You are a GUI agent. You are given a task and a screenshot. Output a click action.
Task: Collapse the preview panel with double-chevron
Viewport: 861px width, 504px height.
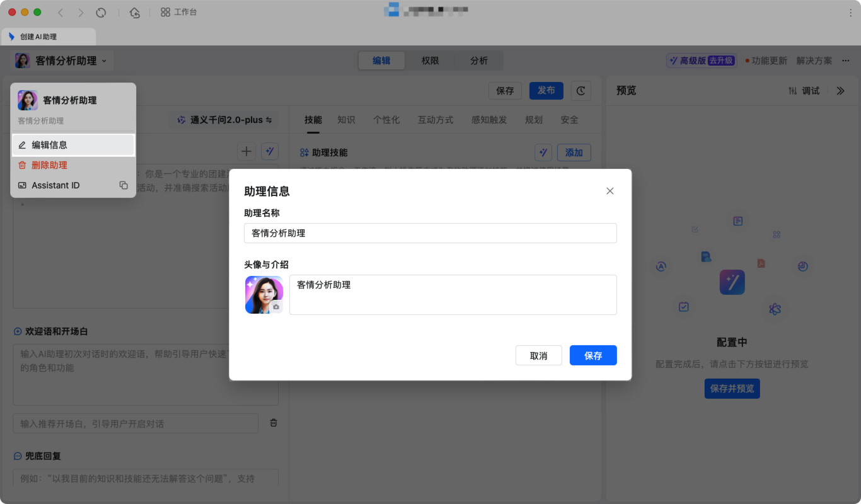(x=840, y=90)
